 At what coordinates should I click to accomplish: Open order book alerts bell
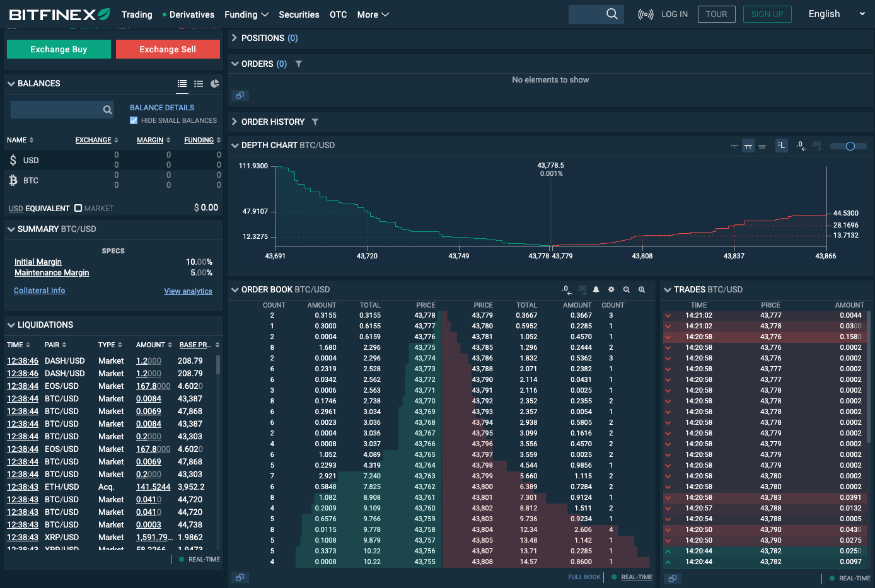pos(596,290)
